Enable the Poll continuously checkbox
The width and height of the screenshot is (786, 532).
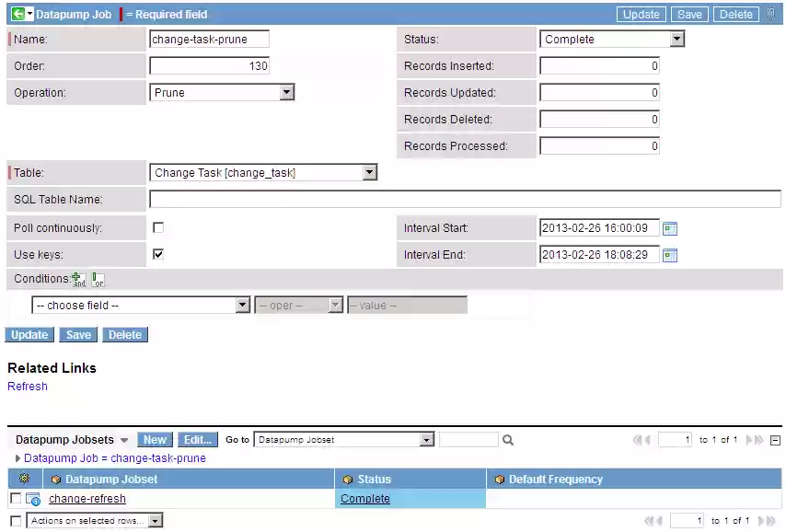coord(157,227)
